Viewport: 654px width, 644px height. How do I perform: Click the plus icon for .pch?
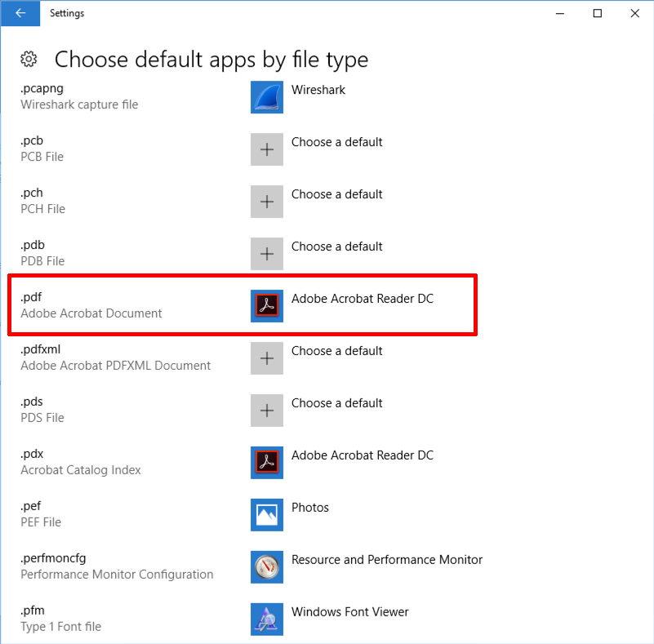click(x=267, y=202)
